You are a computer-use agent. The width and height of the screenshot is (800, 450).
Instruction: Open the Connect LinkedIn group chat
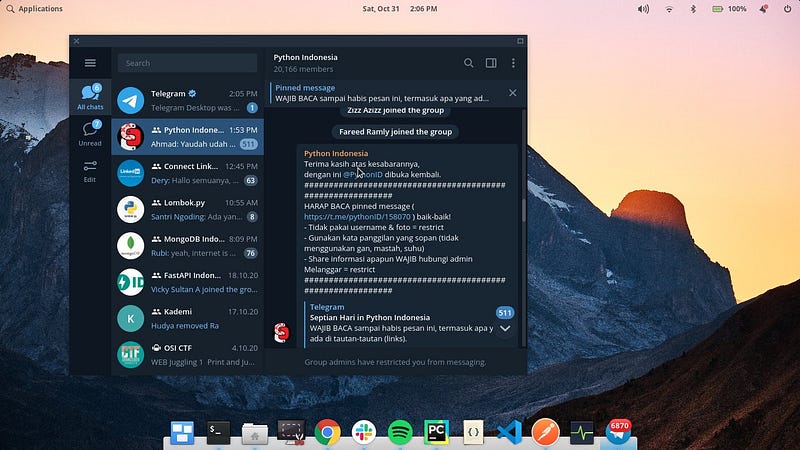(187, 173)
